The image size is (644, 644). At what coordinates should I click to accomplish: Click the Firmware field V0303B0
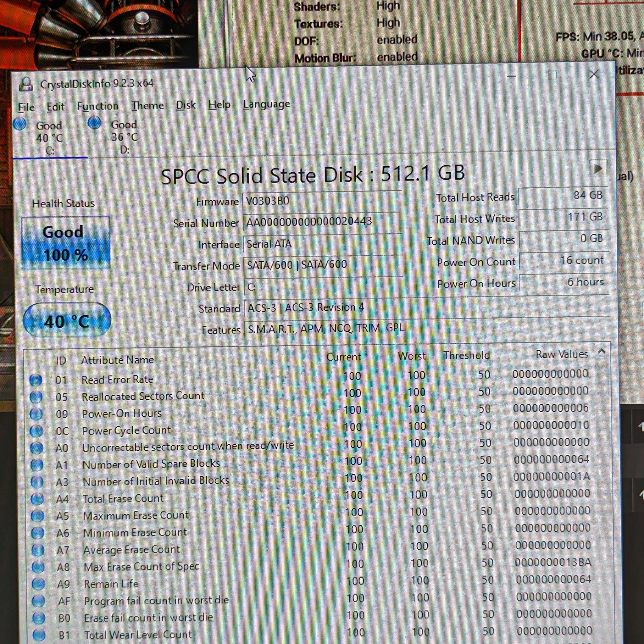tap(322, 201)
